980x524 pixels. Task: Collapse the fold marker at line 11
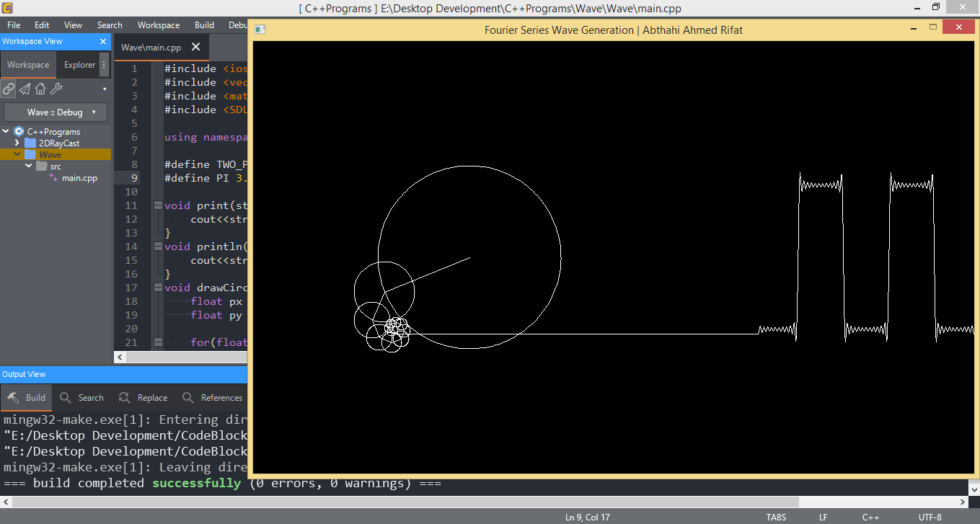(158, 205)
